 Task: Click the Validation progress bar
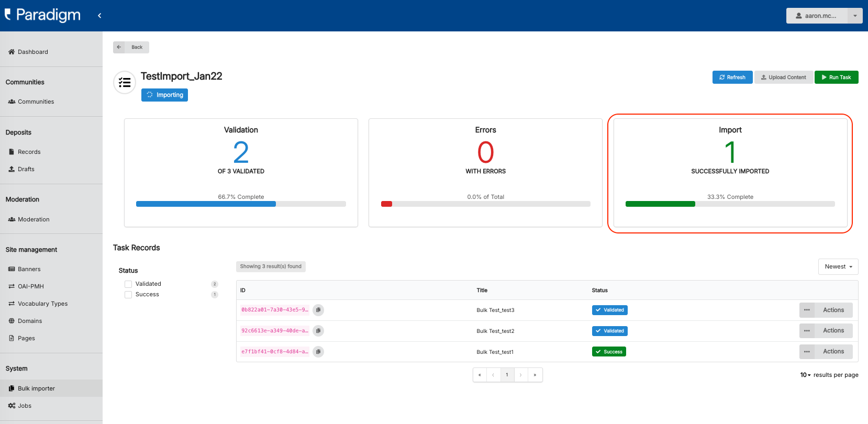[x=241, y=204]
